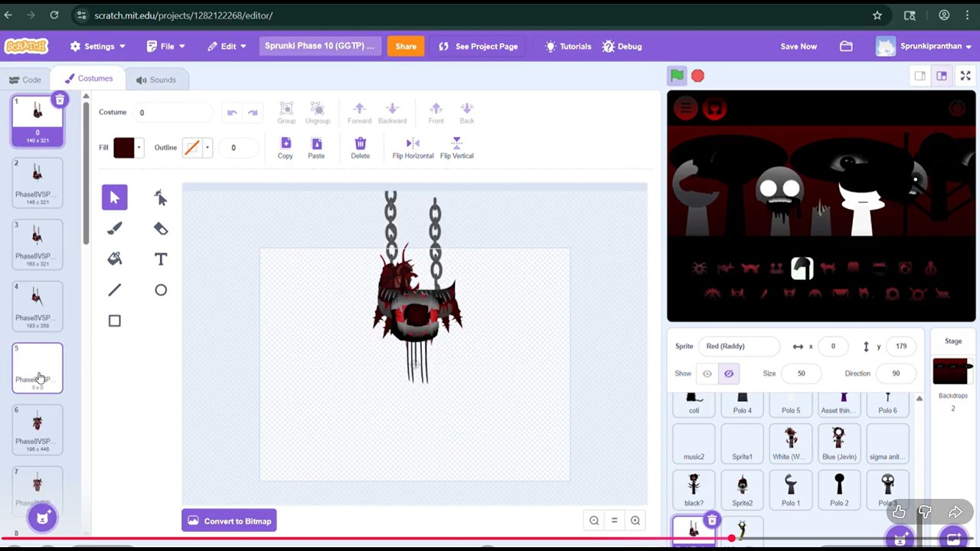Delete the selected shape
The height and width of the screenshot is (551, 980).
click(360, 148)
